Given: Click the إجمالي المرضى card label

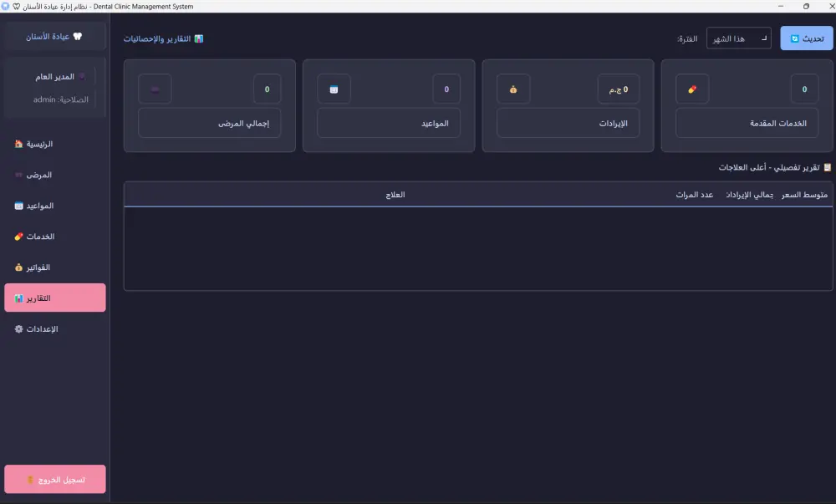Looking at the screenshot, I should coord(210,123).
